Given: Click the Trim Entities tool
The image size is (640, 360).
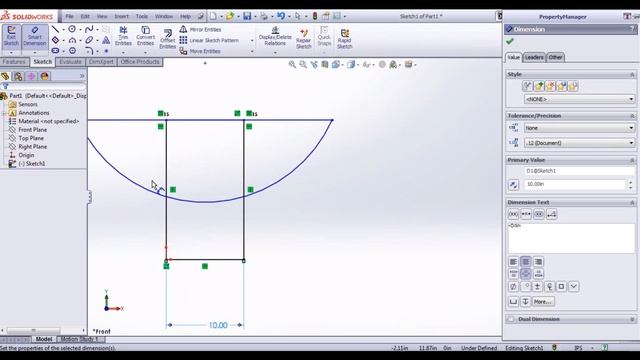Looking at the screenshot, I should click(x=123, y=36).
